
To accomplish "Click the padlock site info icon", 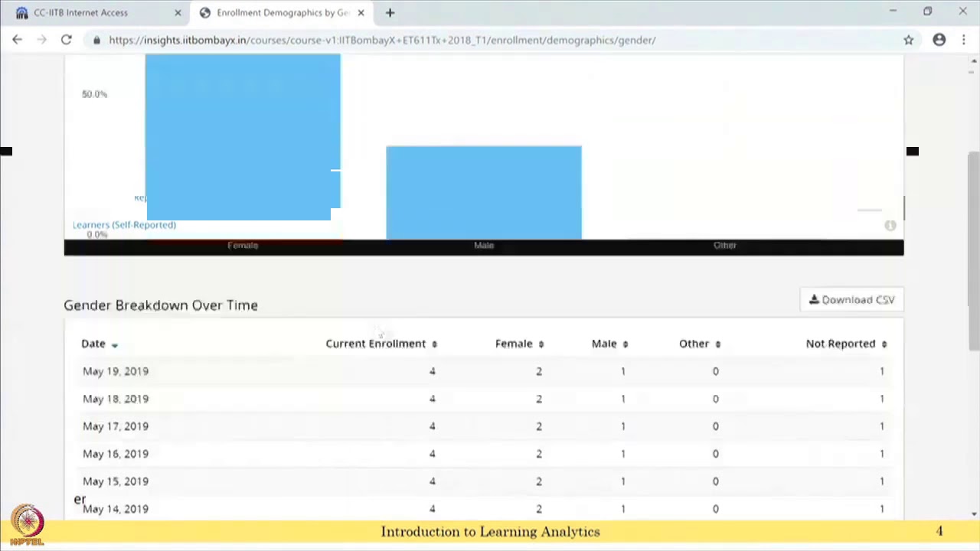I will point(96,40).
